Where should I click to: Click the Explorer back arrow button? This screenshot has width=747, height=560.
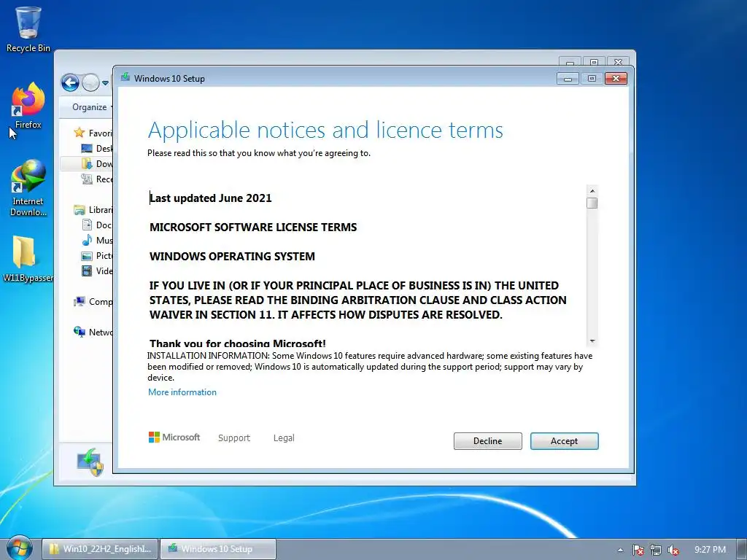70,83
